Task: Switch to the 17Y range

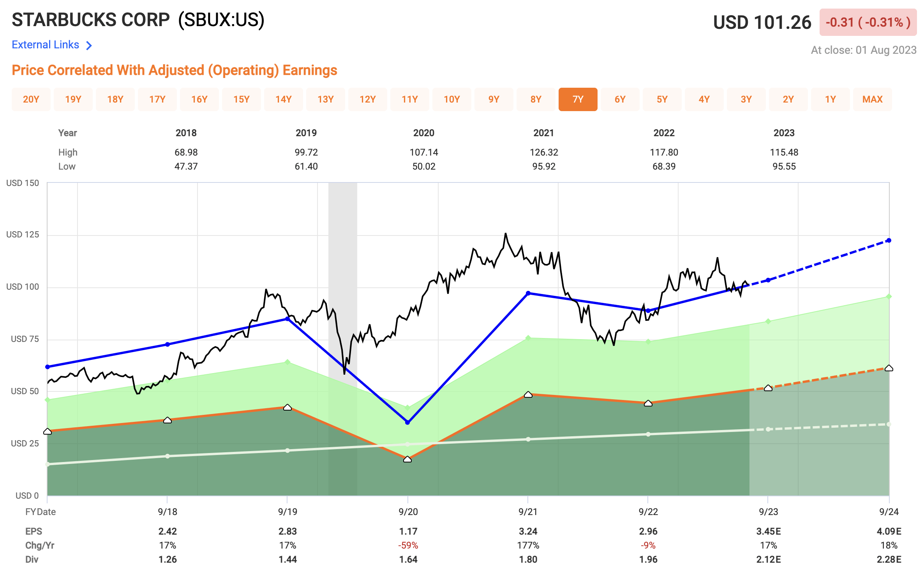Action: point(157,99)
